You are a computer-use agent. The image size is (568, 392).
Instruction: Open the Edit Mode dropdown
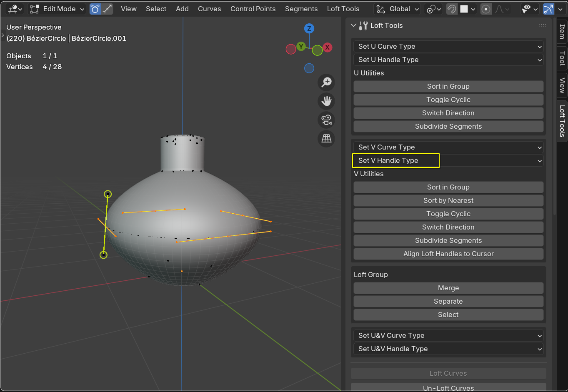(x=57, y=9)
